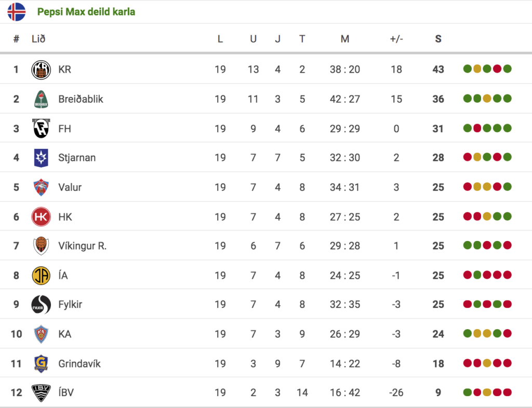
Task: Click Breiðablik's yellow draw form dot
Action: [x=487, y=99]
